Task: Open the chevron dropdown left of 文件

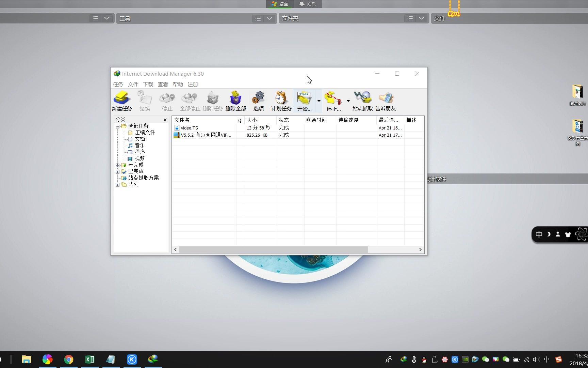Action: (x=422, y=18)
